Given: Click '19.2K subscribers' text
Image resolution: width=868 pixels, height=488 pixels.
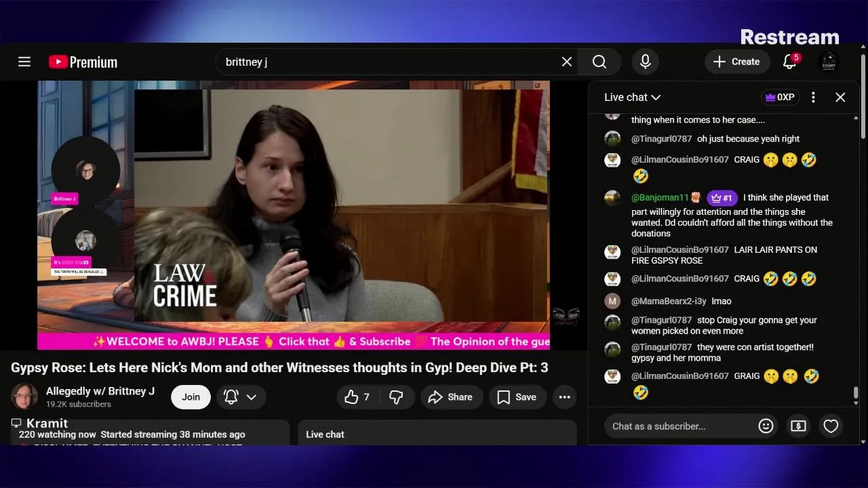Looking at the screenshot, I should pos(79,404).
